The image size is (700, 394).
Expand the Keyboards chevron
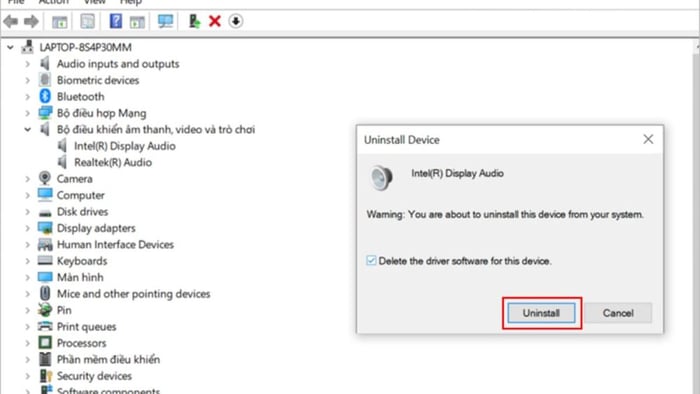point(28,261)
